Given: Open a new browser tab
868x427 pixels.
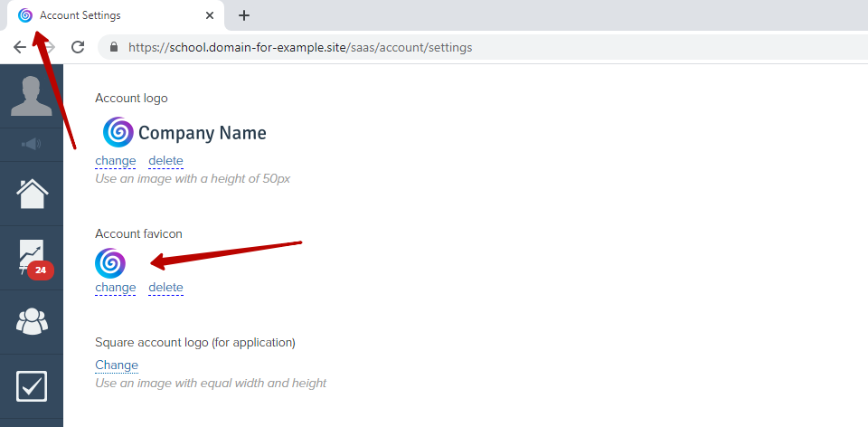Looking at the screenshot, I should tap(244, 15).
